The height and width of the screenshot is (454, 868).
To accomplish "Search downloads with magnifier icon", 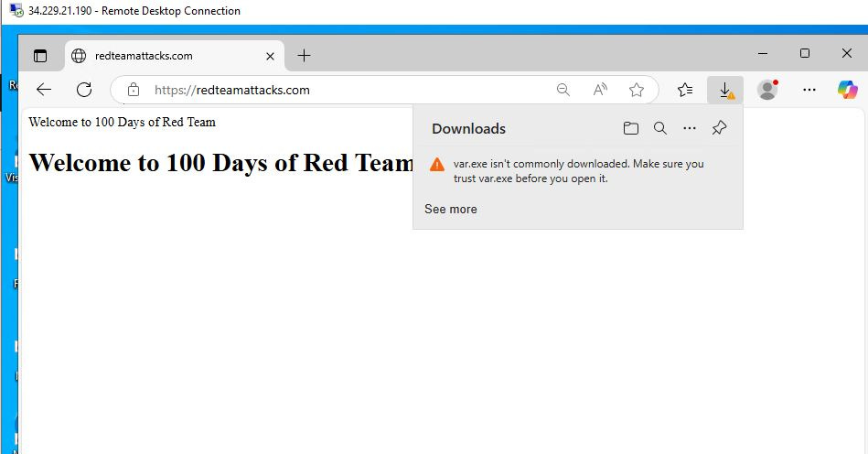I will point(659,128).
